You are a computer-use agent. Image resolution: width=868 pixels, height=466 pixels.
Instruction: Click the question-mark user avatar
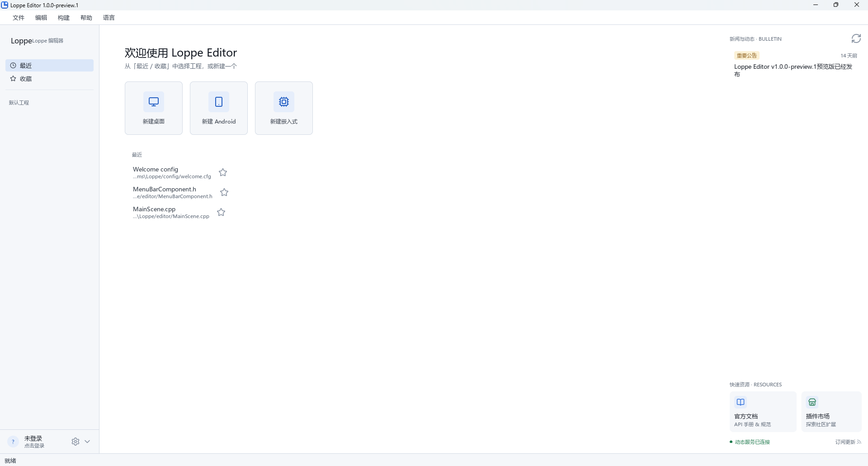pyautogui.click(x=13, y=442)
